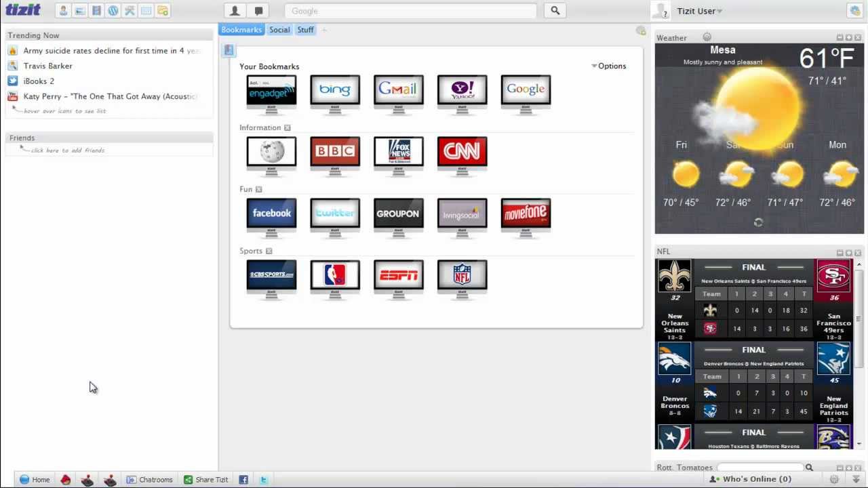Switch to the Bookmarks tab

[x=241, y=30]
